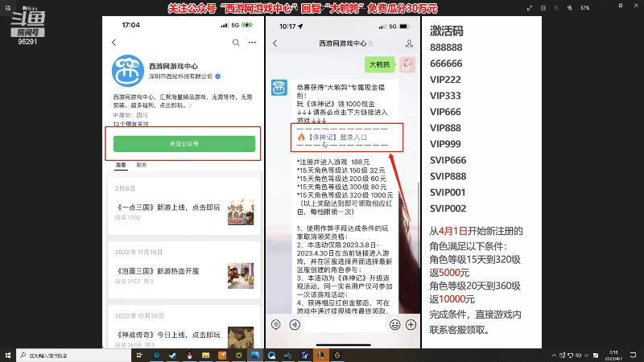644x362 pixels.
Task: Switch to the 服务 tab
Action: click(142, 165)
